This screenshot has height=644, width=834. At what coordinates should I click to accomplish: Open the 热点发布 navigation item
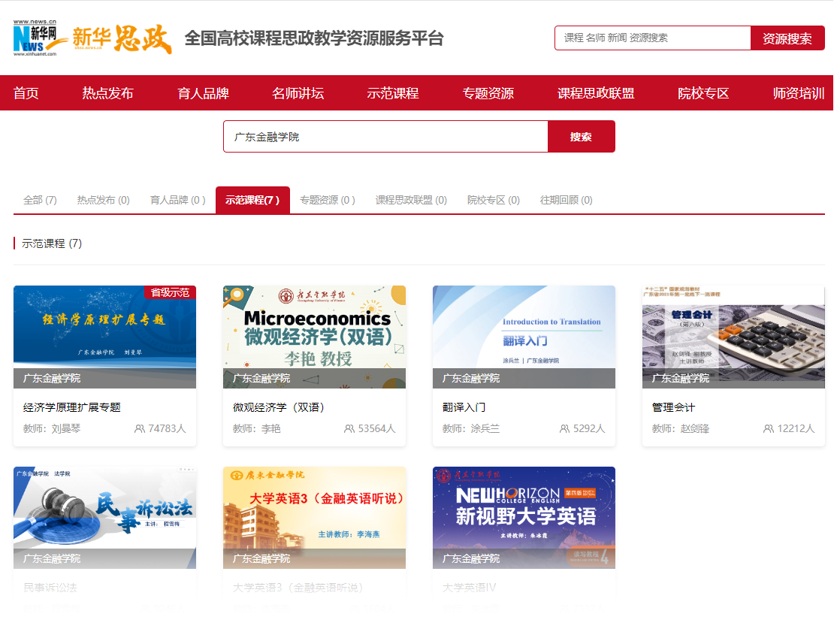107,93
